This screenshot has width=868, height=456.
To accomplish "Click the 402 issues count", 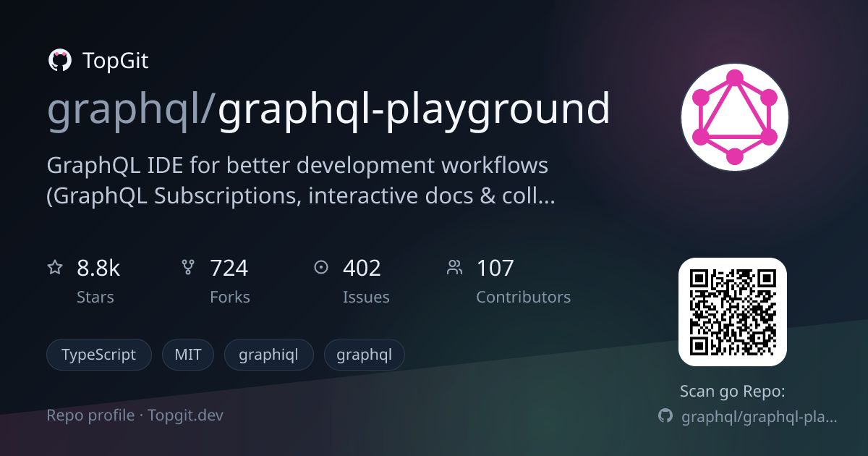I will (x=362, y=269).
